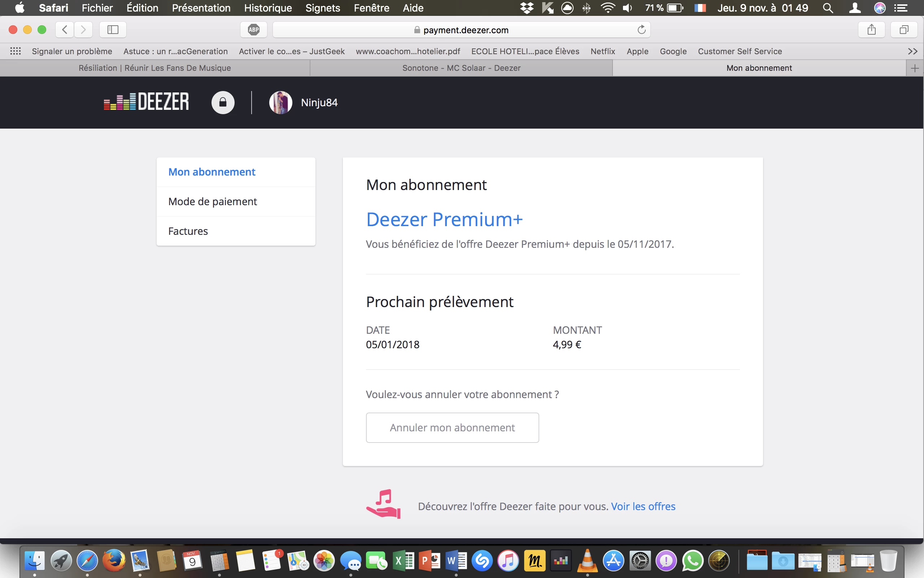Open the Apple menu
The height and width of the screenshot is (578, 924).
click(19, 8)
